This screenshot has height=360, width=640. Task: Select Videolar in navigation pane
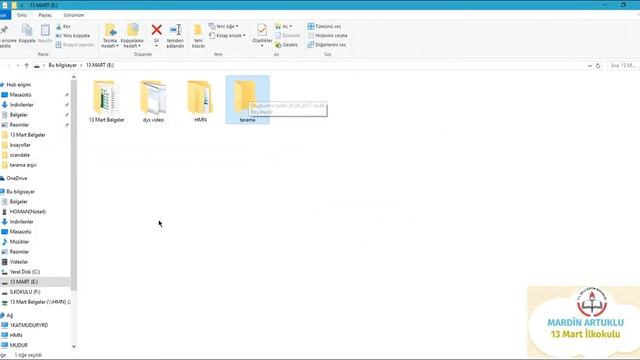pyautogui.click(x=19, y=262)
